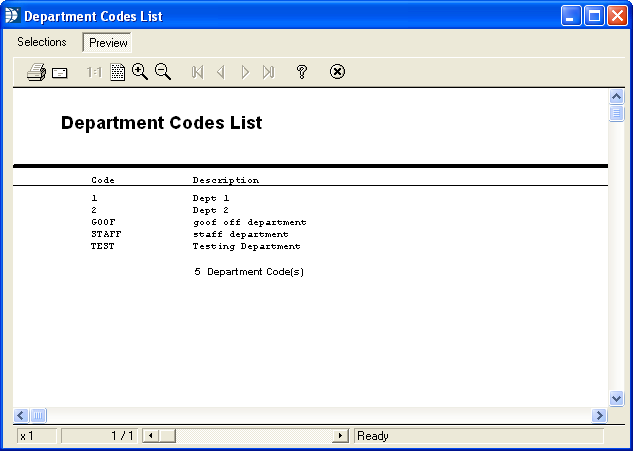Viewport: 633px width, 451px height.
Task: Click the Dept 1 description
Action: tap(211, 198)
